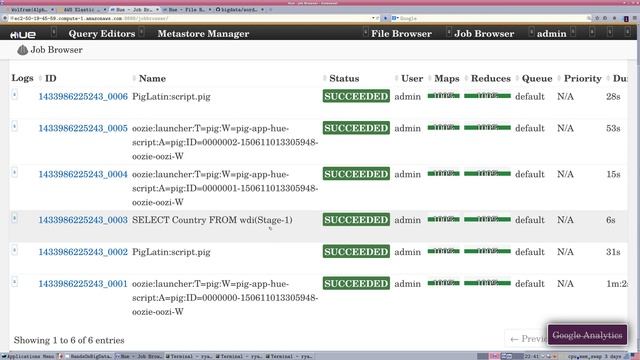
Task: Click Maps progress bar of job _0006
Action: (x=444, y=96)
